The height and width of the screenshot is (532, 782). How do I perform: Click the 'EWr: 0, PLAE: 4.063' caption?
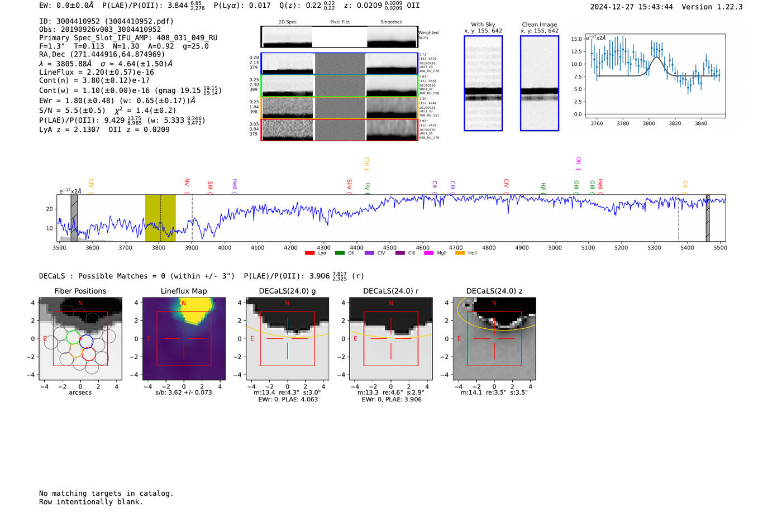[x=288, y=400]
